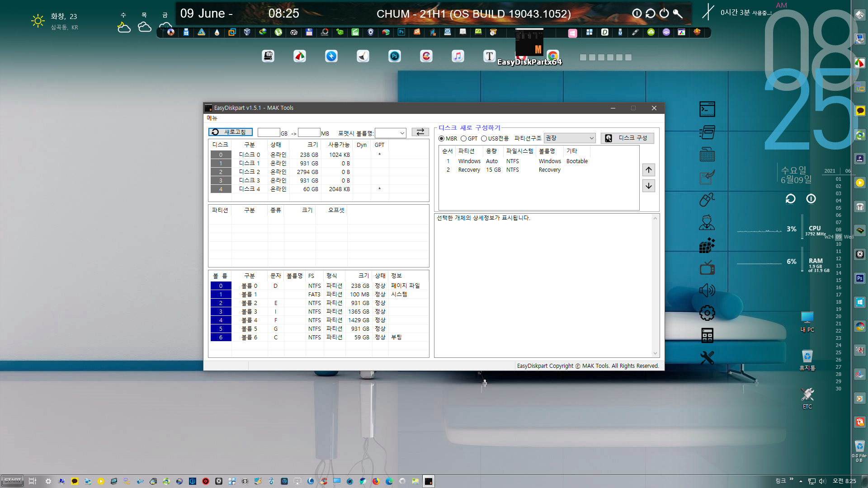Viewport: 868px width, 488px height.
Task: Open the 메뉴 menu
Action: pyautogui.click(x=212, y=118)
